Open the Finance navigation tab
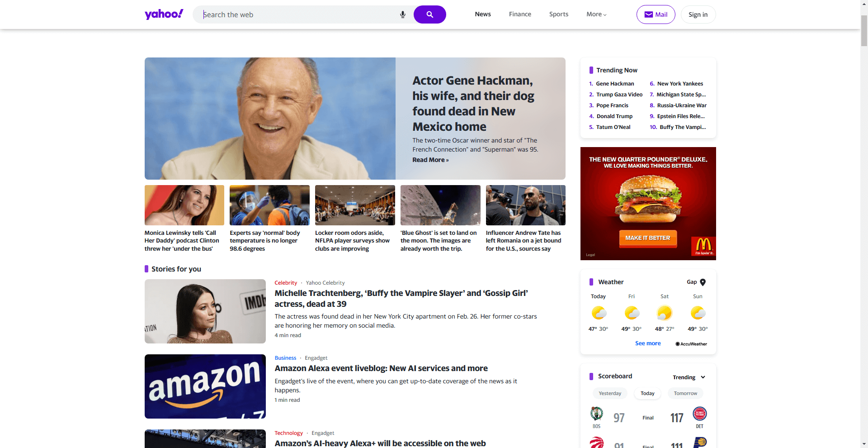The image size is (868, 448). click(520, 14)
